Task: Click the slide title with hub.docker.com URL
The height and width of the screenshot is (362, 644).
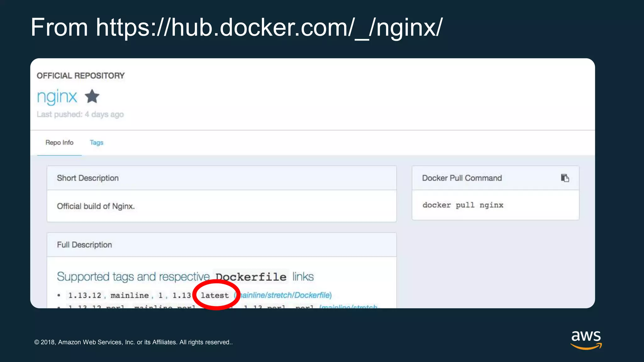Action: 237,28
